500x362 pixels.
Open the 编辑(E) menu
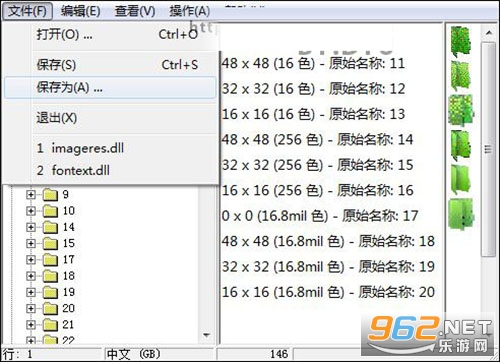pos(80,11)
